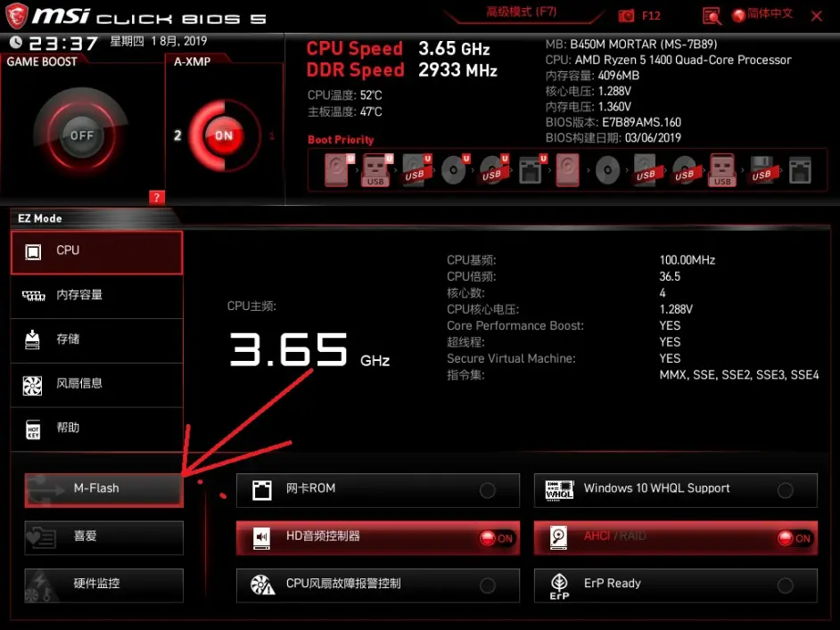840x630 pixels.
Task: Open the 风扇信息 fan info section
Action: pos(96,384)
